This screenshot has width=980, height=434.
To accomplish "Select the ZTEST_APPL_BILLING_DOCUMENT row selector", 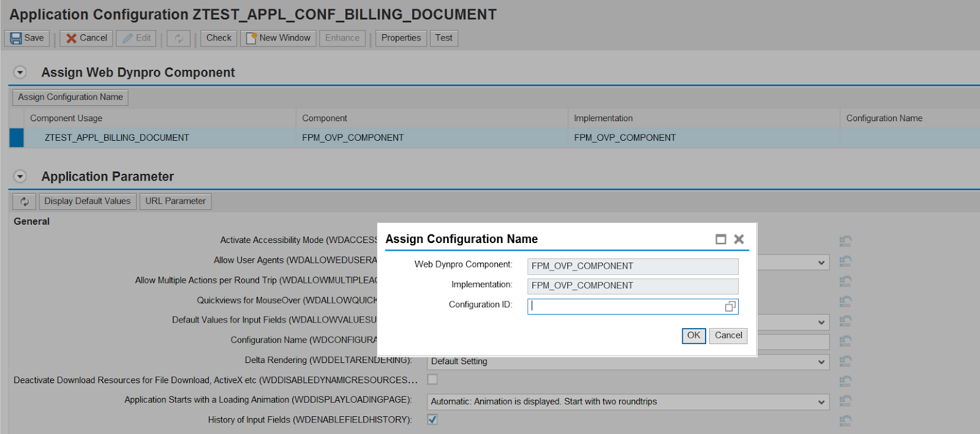I will coord(17,138).
